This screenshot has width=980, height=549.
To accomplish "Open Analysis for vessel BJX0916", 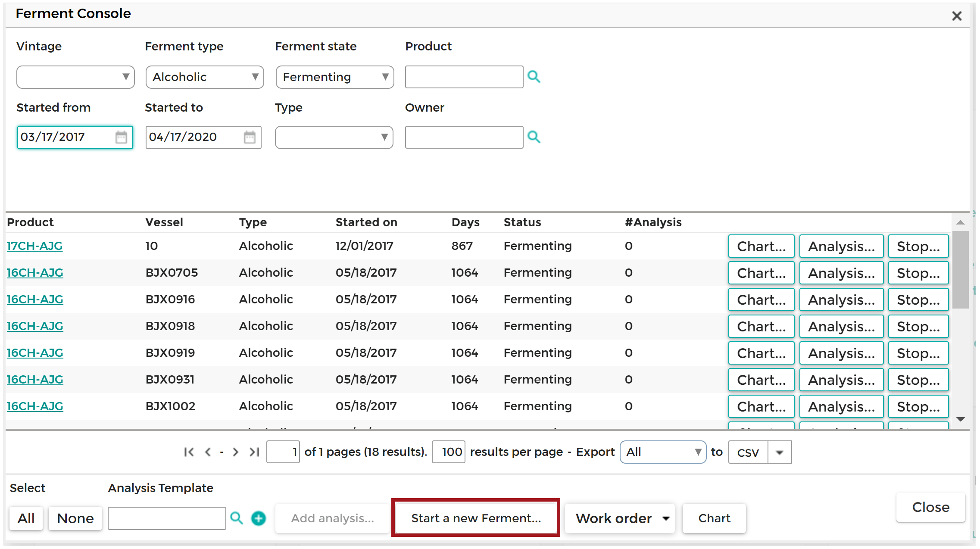I will tap(842, 299).
